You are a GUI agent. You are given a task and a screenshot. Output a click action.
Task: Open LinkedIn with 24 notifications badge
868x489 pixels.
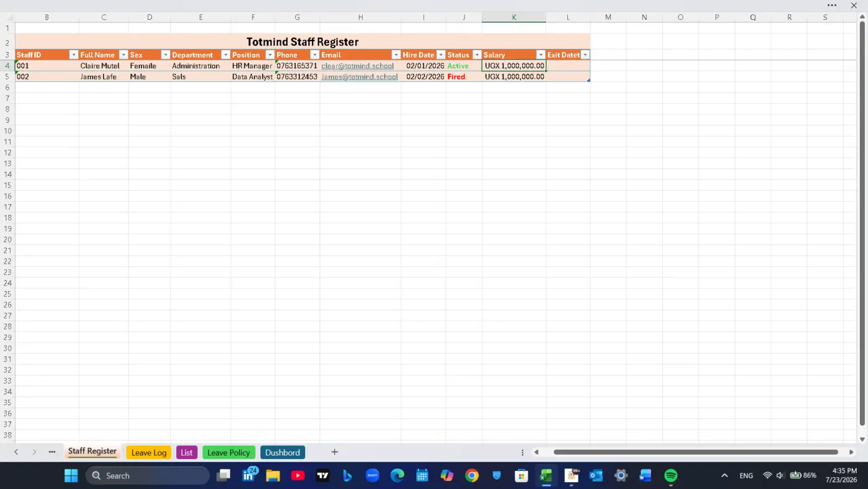249,475
